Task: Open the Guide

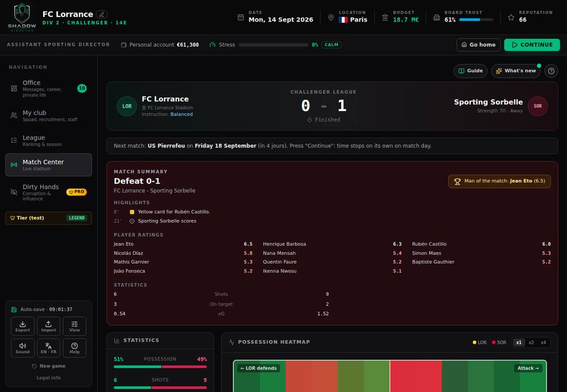Action: click(471, 71)
